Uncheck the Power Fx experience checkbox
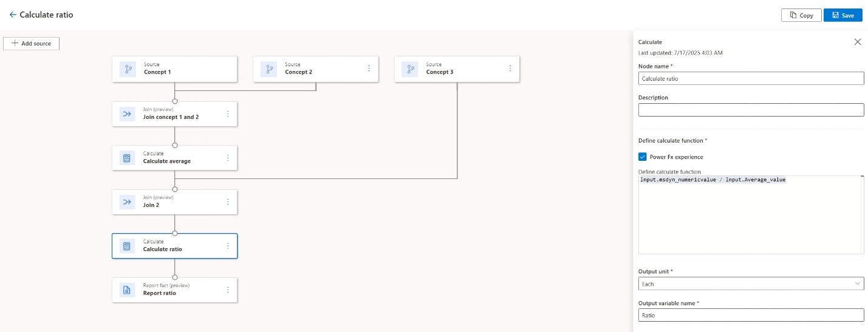The width and height of the screenshot is (868, 332). pyautogui.click(x=643, y=157)
